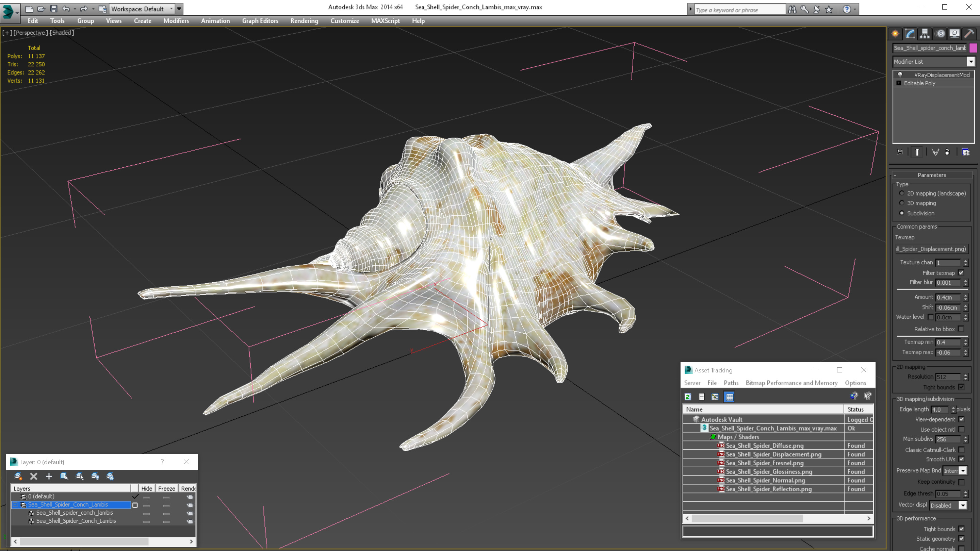Open Bitmap Performance and Memory menu

click(x=791, y=383)
